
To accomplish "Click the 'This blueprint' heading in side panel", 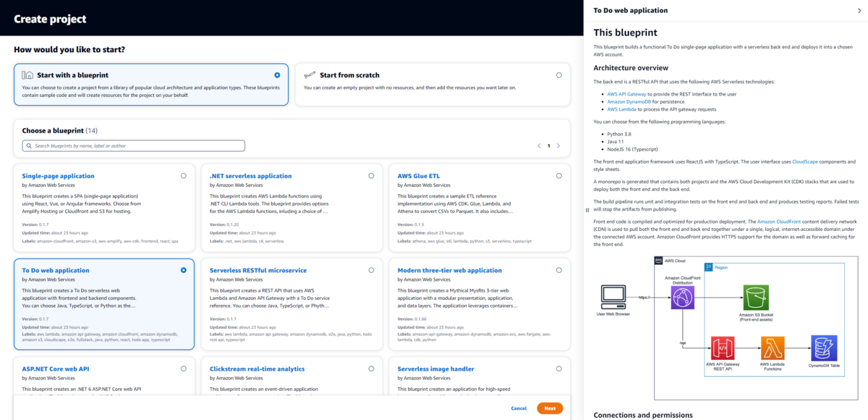I will click(x=626, y=33).
